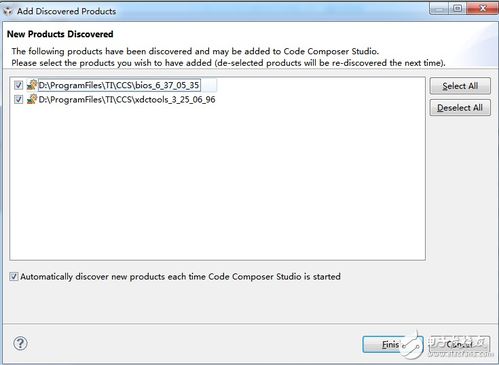Select the xdctools_3_25_06_96 path entry

(x=127, y=99)
